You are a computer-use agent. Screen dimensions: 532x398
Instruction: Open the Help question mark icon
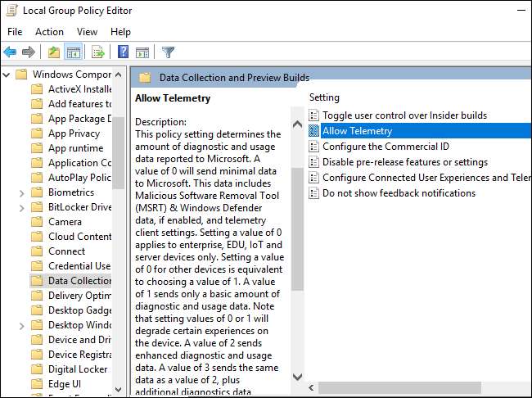click(x=123, y=52)
